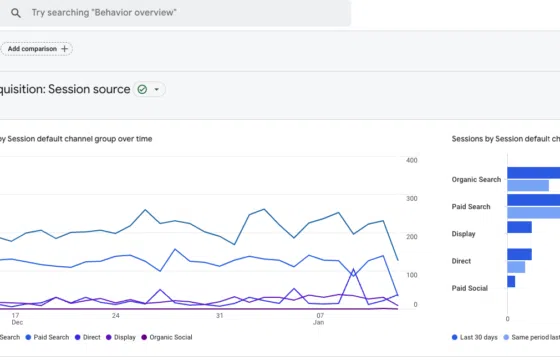Click the green report status checkmark icon
This screenshot has width=560, height=360.
[142, 89]
